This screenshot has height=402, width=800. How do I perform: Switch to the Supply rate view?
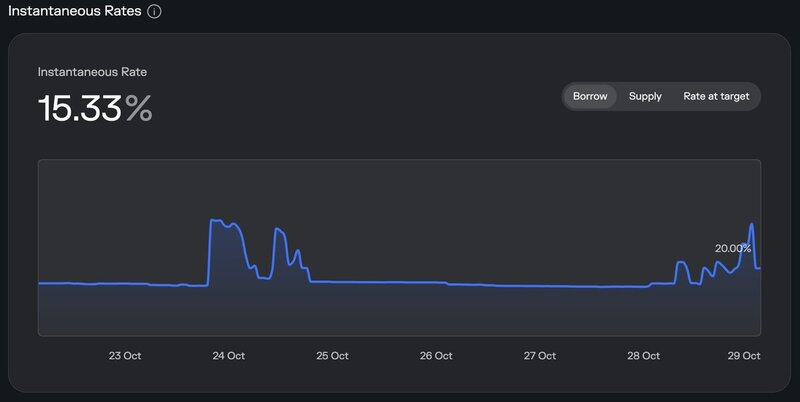click(645, 96)
